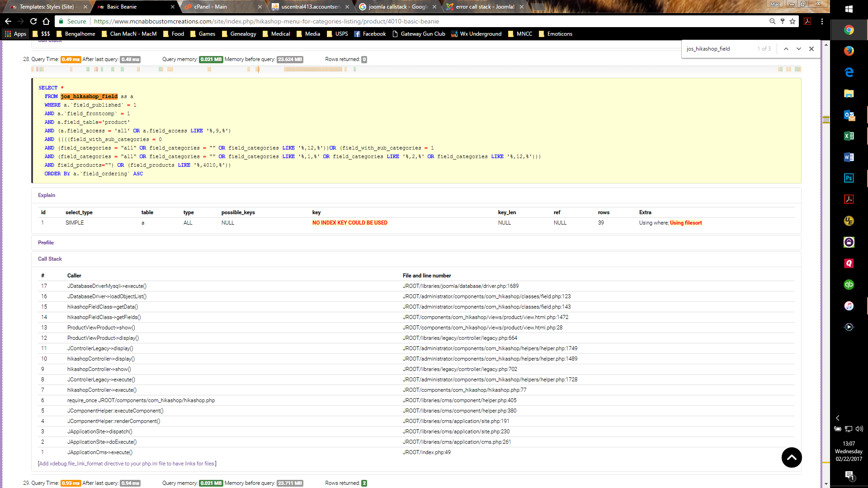
Task: Expand the Profile section
Action: (x=46, y=243)
